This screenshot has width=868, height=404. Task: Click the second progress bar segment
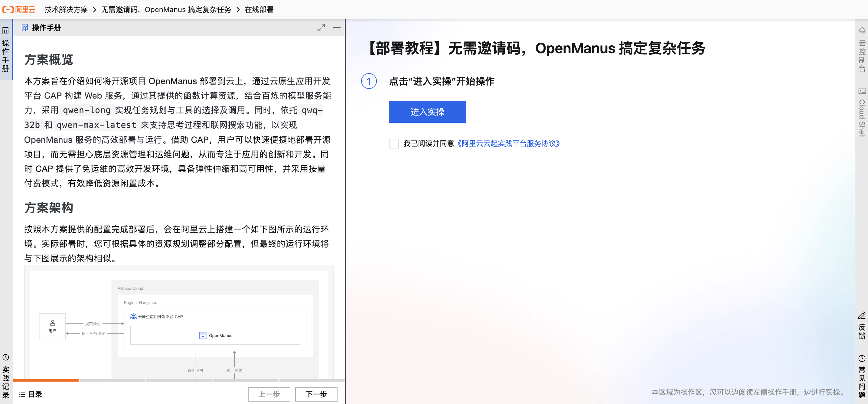tap(112, 380)
